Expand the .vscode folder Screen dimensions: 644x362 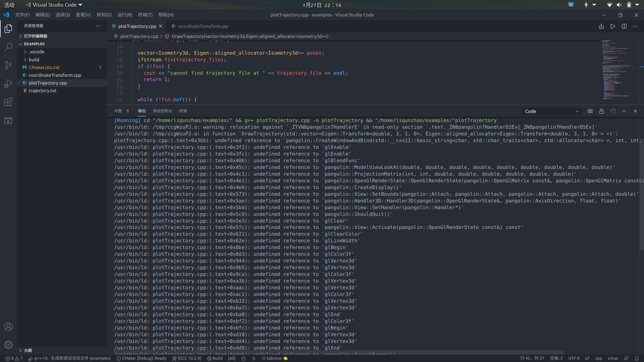62,52
